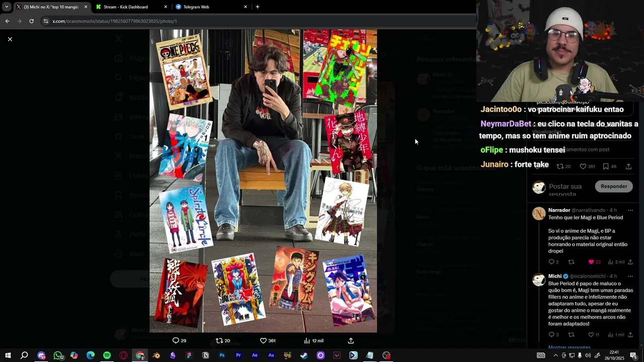Image resolution: width=644 pixels, height=362 pixels.
Task: Open the notification center with 6 alerts
Action: coord(633,355)
